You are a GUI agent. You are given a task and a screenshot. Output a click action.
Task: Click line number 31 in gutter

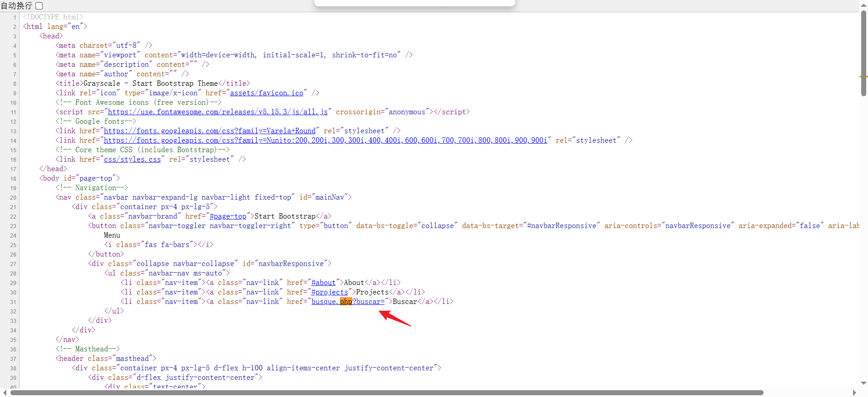click(13, 302)
